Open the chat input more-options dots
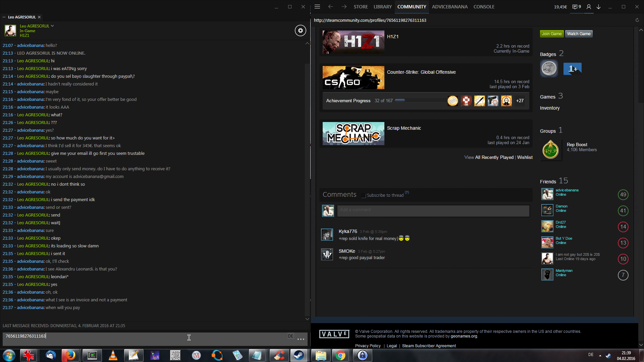The width and height of the screenshot is (644, 362). pos(301,339)
